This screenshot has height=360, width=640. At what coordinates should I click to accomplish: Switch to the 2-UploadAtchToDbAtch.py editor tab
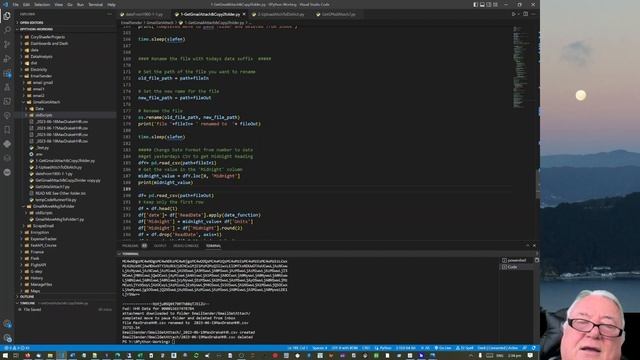(x=281, y=14)
